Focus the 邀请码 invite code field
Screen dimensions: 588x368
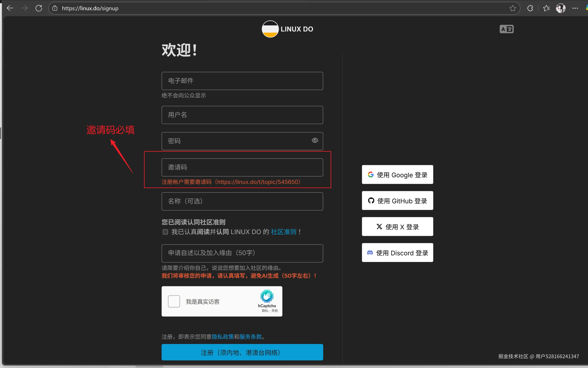[242, 167]
